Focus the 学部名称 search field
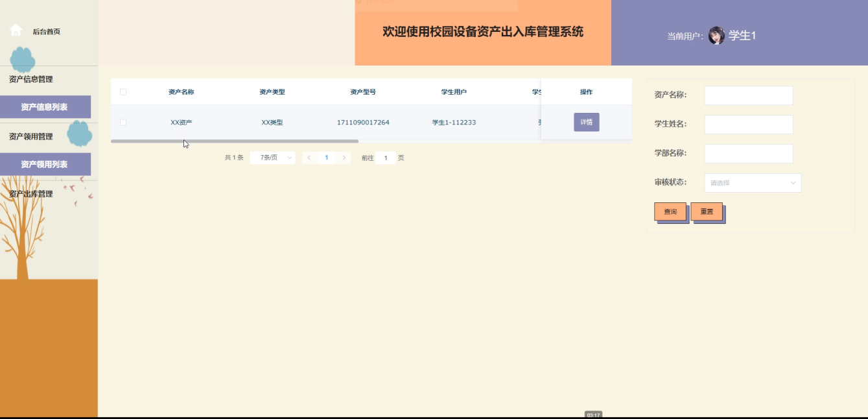This screenshot has height=419, width=868. tap(749, 154)
